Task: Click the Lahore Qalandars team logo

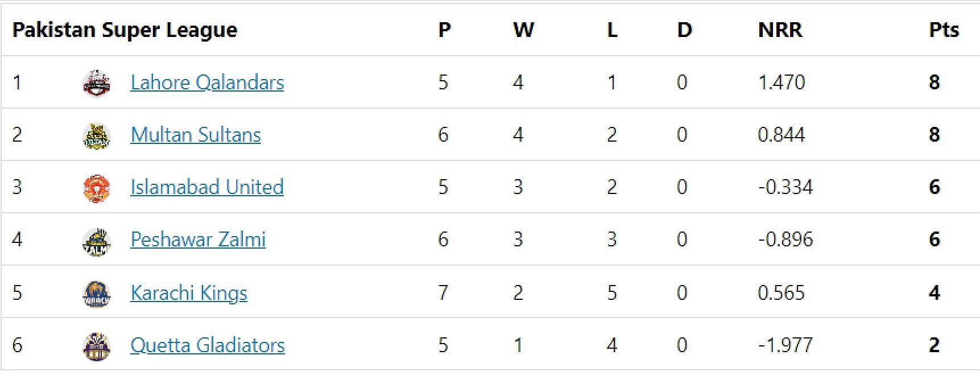Action: [97, 83]
